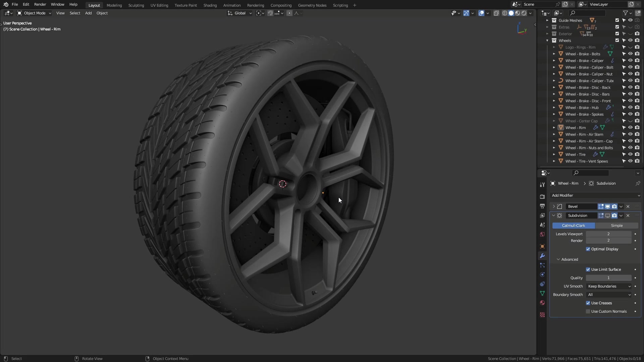
Task: Select the Simple subdivision type
Action: coord(617,226)
